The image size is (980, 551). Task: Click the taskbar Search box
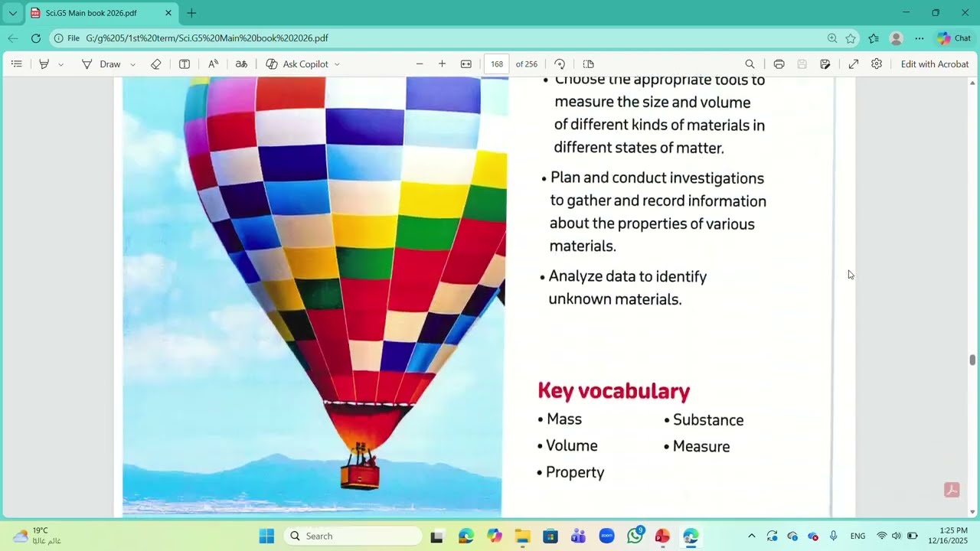353,536
